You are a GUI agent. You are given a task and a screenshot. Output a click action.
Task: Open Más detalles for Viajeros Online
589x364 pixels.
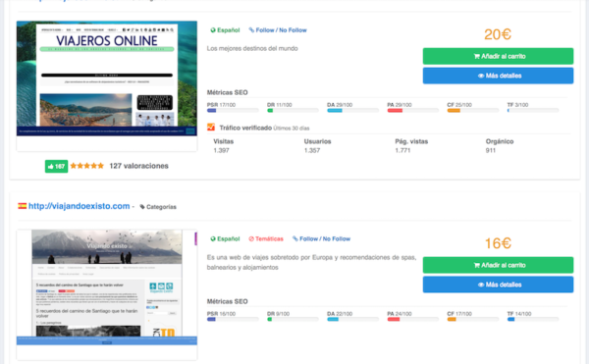click(x=498, y=76)
